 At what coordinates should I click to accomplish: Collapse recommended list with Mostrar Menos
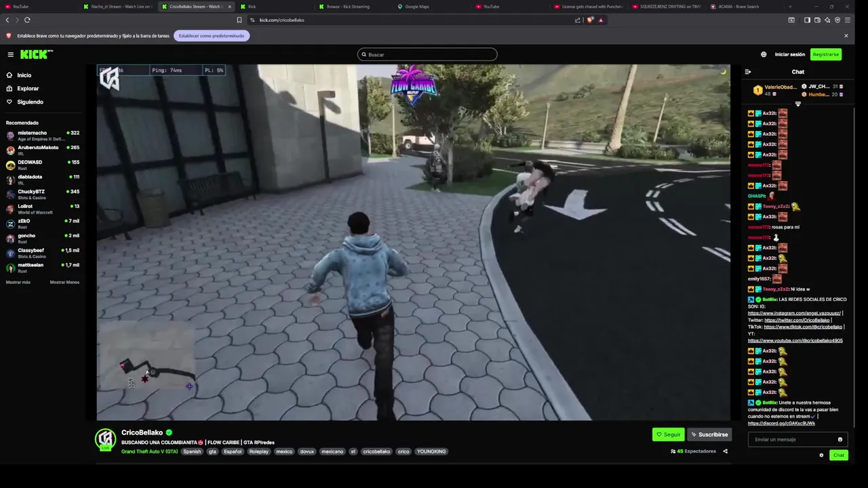coord(64,282)
